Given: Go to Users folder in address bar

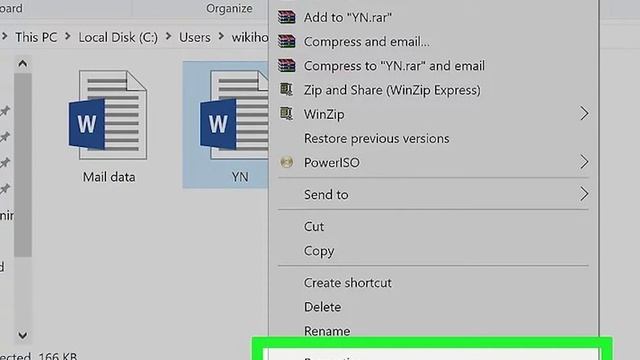Looking at the screenshot, I should point(195,37).
